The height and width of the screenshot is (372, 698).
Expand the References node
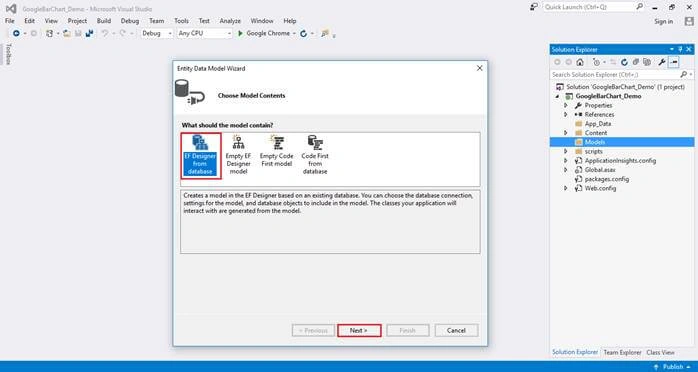coord(566,114)
